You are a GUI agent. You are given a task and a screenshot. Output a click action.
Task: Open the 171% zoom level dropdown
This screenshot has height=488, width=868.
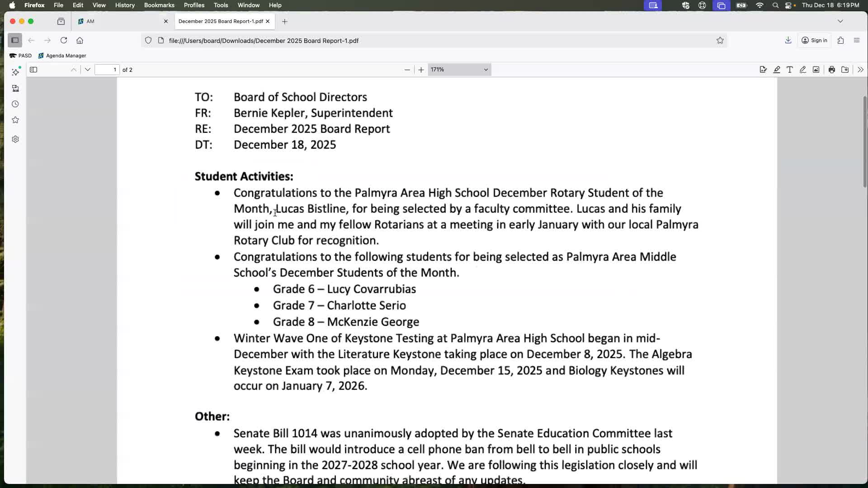tap(459, 70)
